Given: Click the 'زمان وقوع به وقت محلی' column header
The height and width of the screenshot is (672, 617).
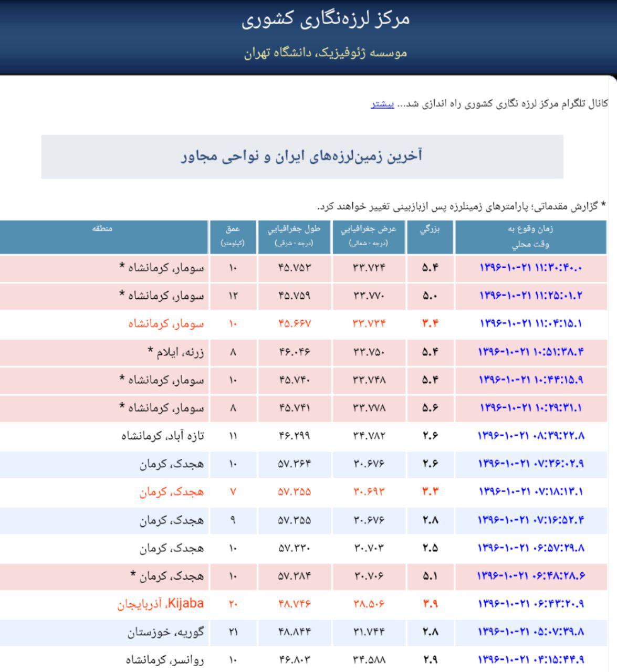Looking at the screenshot, I should pyautogui.click(x=530, y=236).
